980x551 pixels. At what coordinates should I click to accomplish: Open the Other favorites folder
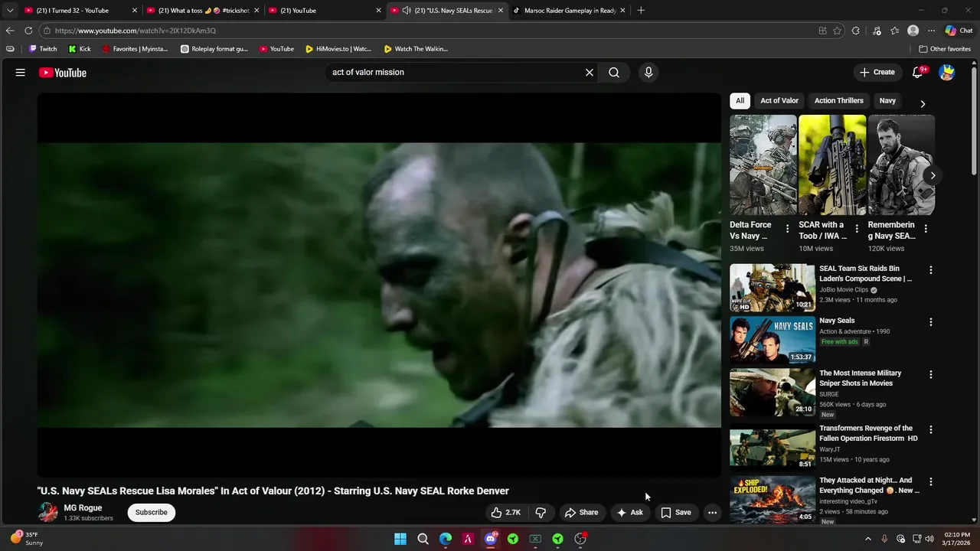(x=945, y=49)
